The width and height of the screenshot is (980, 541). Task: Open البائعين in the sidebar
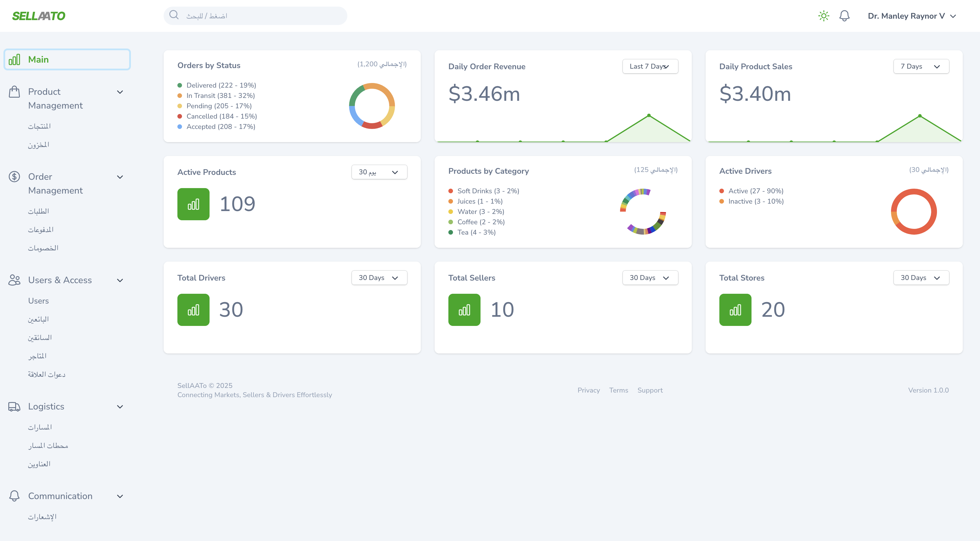pyautogui.click(x=38, y=319)
